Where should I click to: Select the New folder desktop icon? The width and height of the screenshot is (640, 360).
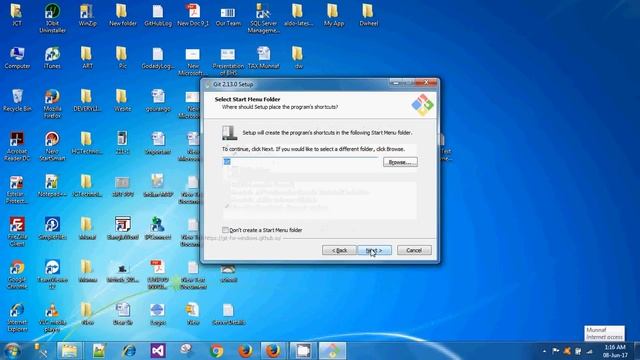pos(122,16)
